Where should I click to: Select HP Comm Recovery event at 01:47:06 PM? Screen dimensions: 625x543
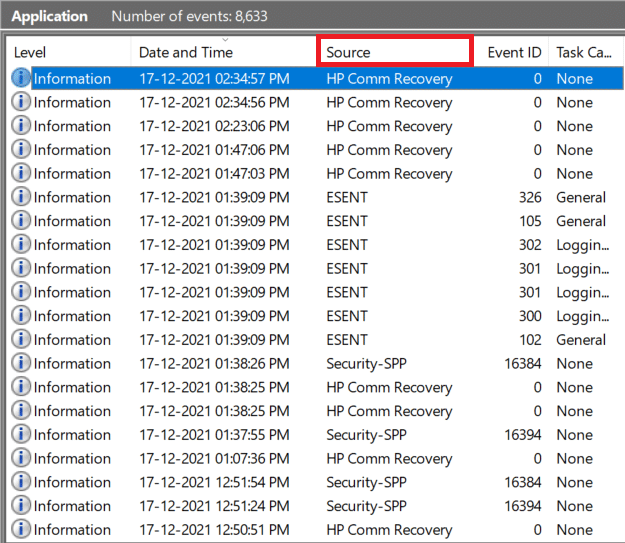click(389, 150)
